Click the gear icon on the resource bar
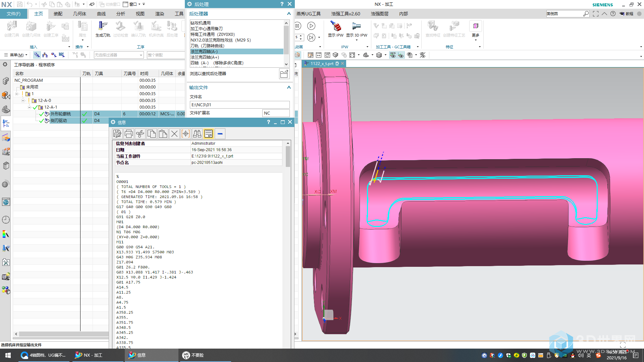 point(5,64)
